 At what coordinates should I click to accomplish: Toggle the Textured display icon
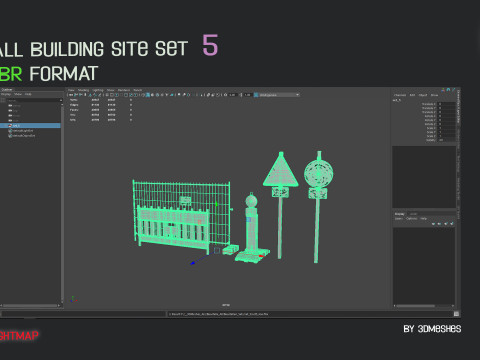[x=162, y=95]
